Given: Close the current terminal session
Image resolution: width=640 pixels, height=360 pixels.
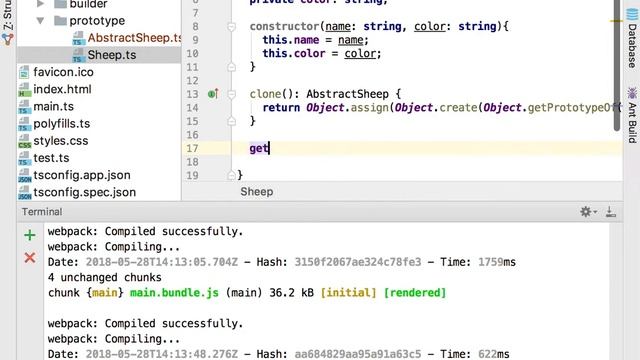Looking at the screenshot, I should [30, 258].
